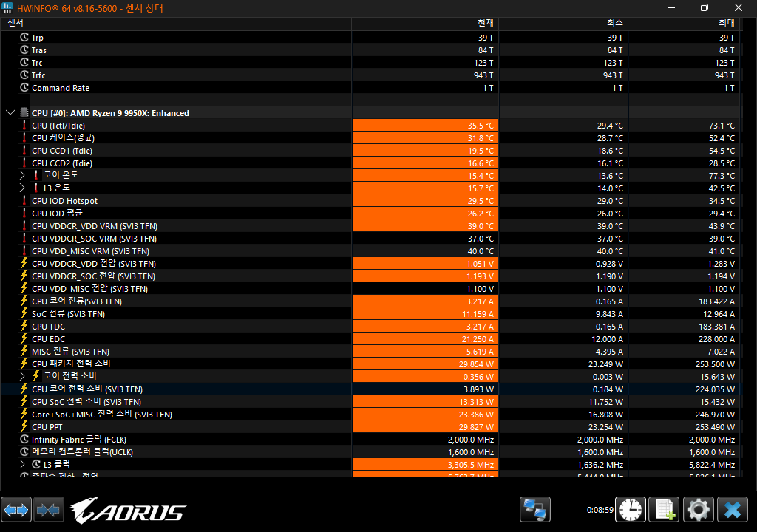The height and width of the screenshot is (532, 757).
Task: Click lightning icon beside CPU EDC
Action: coord(24,338)
